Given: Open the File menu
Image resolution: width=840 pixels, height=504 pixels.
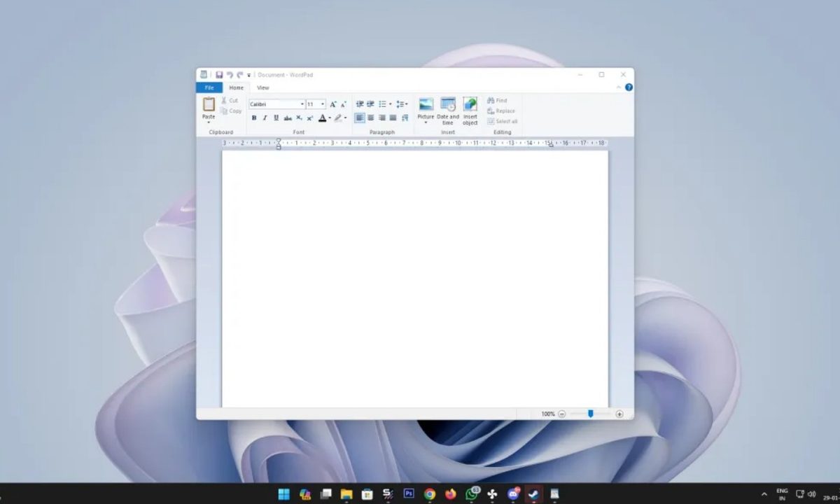Looking at the screenshot, I should click(209, 87).
